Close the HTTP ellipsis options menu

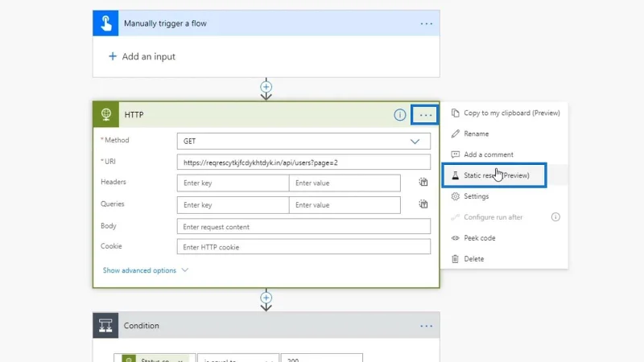(x=425, y=115)
